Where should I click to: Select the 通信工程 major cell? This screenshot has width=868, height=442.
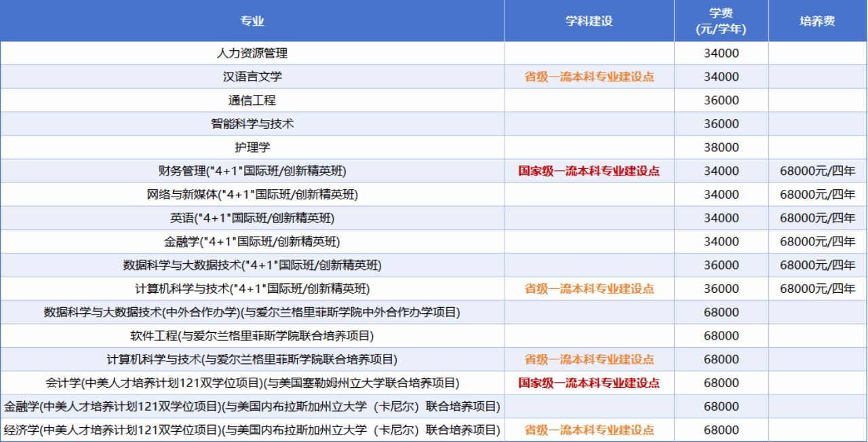[252, 100]
